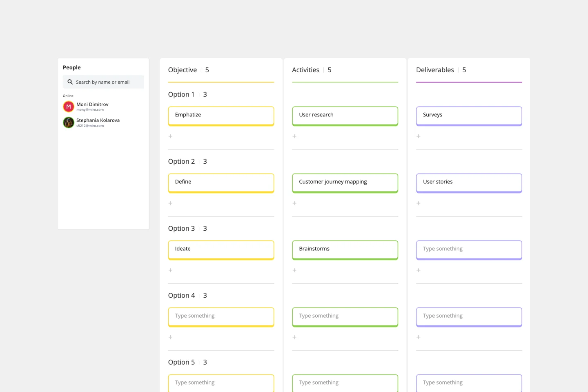The image size is (588, 392).
Task: Click the plus below the Brainstorms card
Action: tap(294, 270)
